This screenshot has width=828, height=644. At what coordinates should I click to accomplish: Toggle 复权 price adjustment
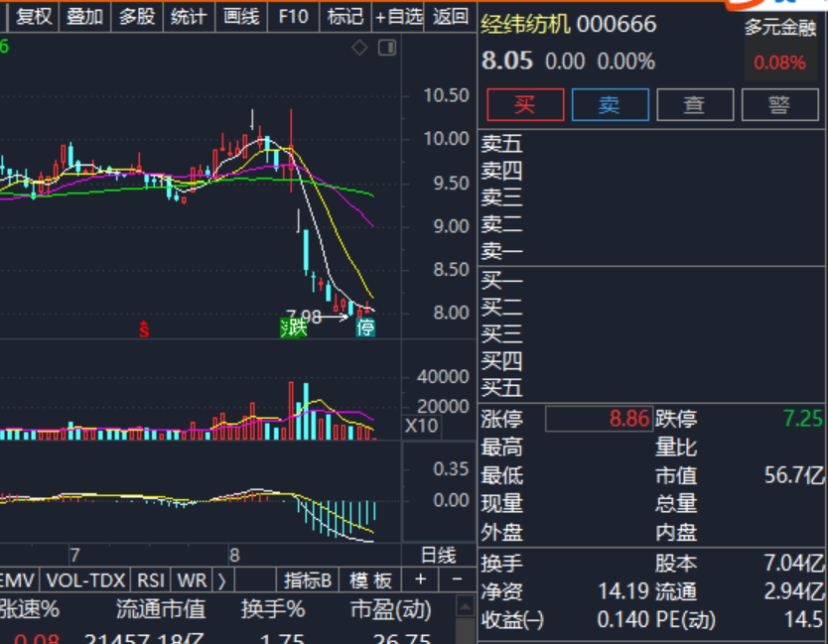coord(34,16)
